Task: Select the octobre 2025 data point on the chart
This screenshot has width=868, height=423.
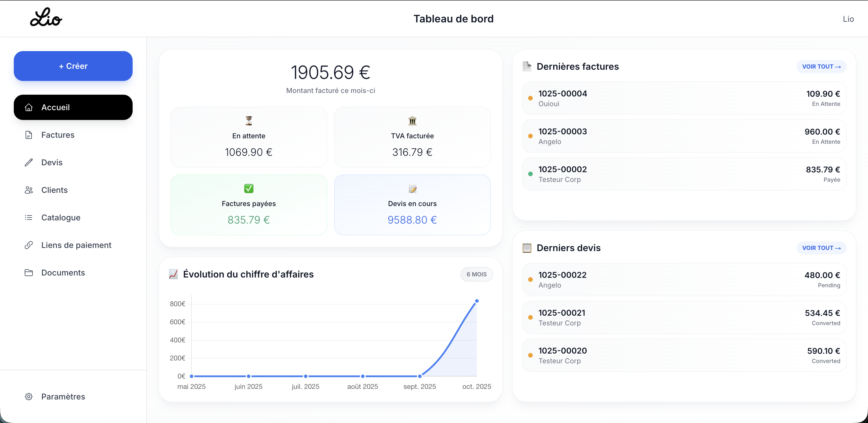Action: pos(477,301)
